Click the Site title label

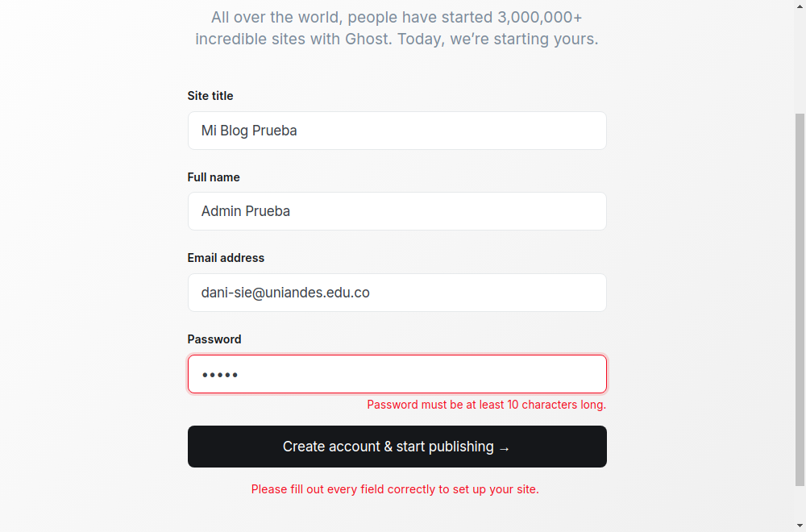(x=210, y=96)
